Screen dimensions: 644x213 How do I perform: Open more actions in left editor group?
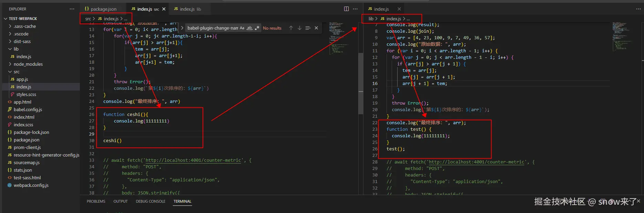(355, 9)
